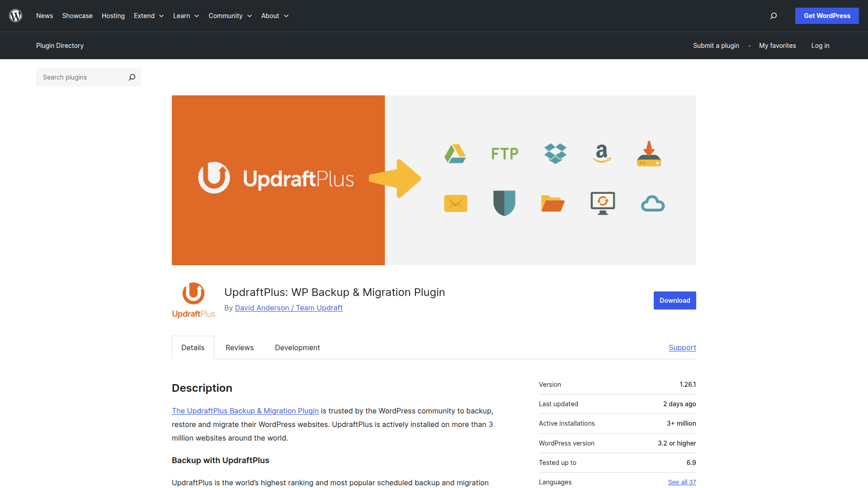The image size is (868, 488).
Task: Submit plugin search magnifier icon
Action: tap(132, 77)
